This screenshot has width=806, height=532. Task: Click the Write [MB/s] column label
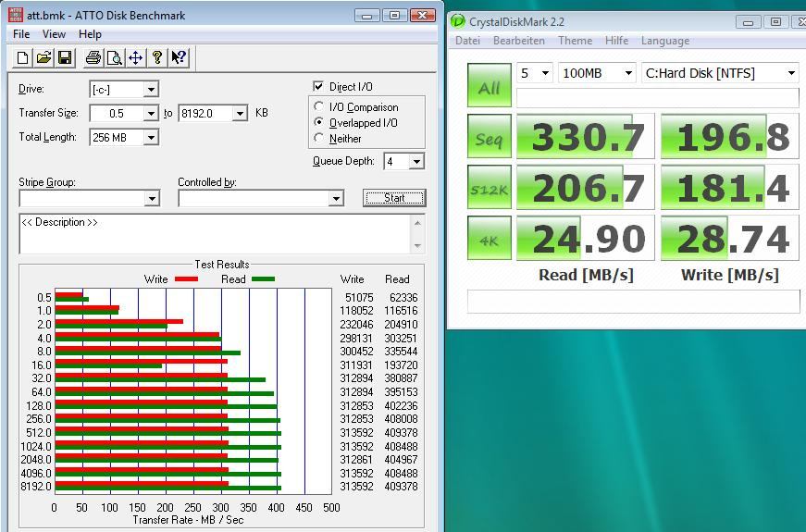click(x=730, y=275)
